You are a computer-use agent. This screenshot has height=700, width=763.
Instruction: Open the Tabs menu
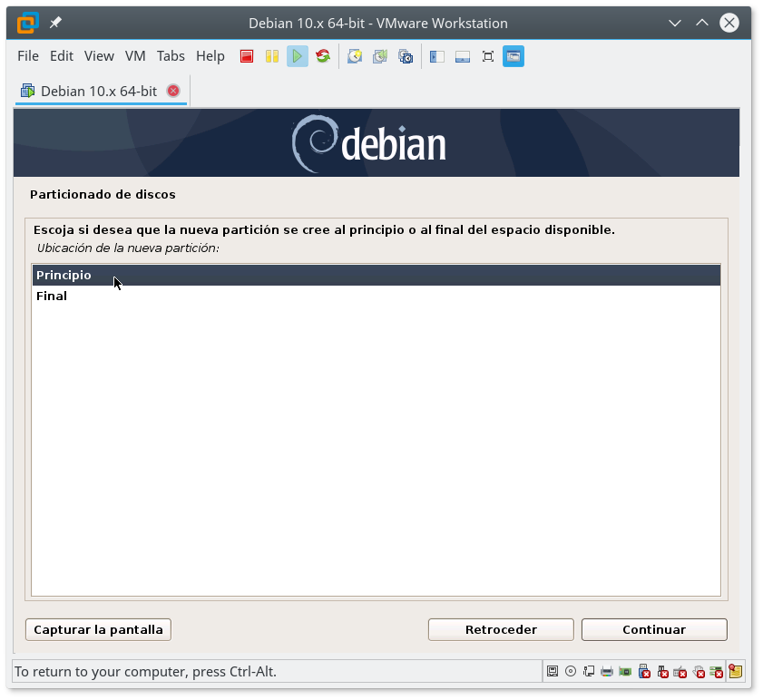point(171,56)
